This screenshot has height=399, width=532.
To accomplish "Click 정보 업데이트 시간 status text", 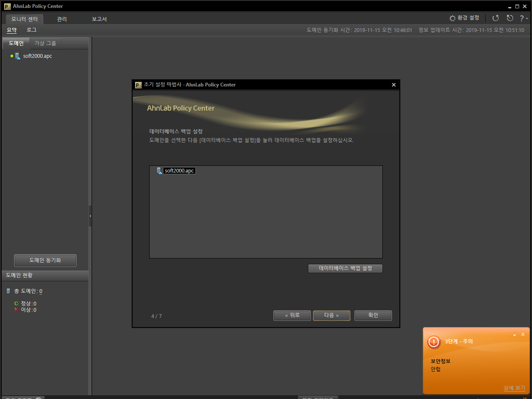I will point(471,30).
